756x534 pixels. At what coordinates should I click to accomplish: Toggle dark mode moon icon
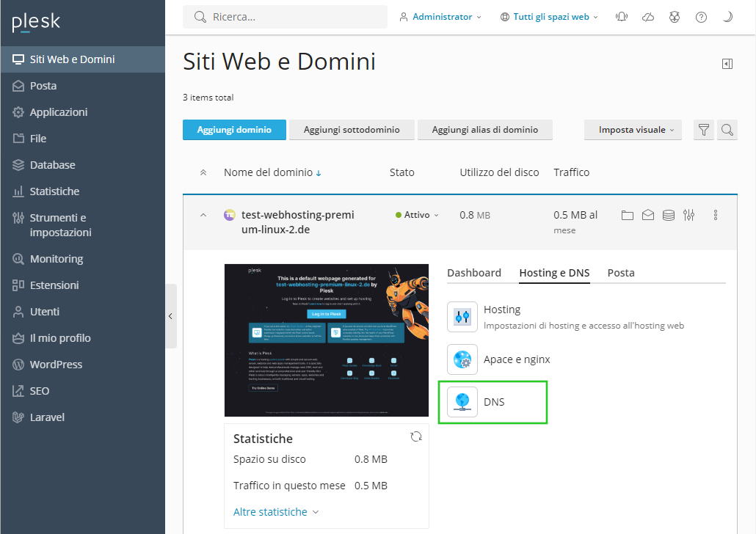click(727, 17)
